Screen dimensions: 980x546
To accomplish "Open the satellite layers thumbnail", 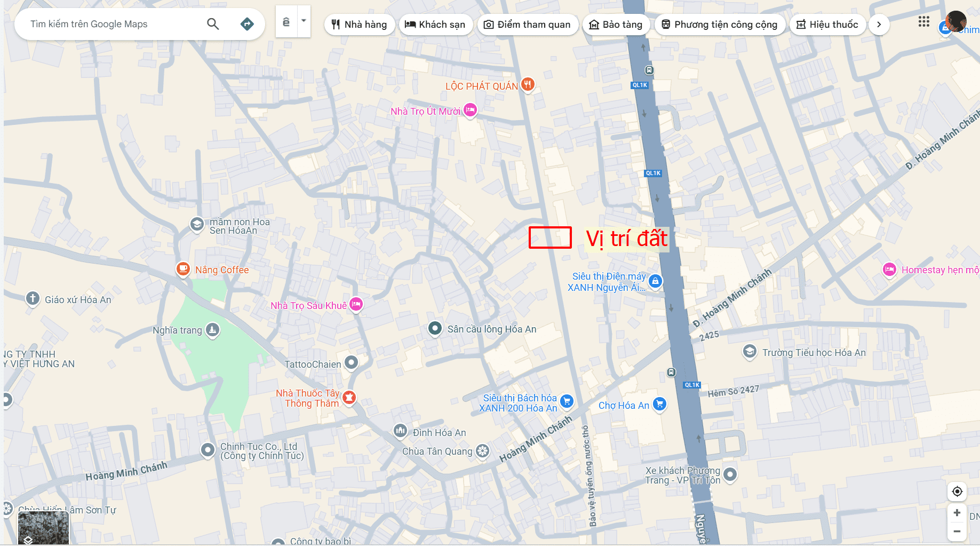I will [43, 528].
